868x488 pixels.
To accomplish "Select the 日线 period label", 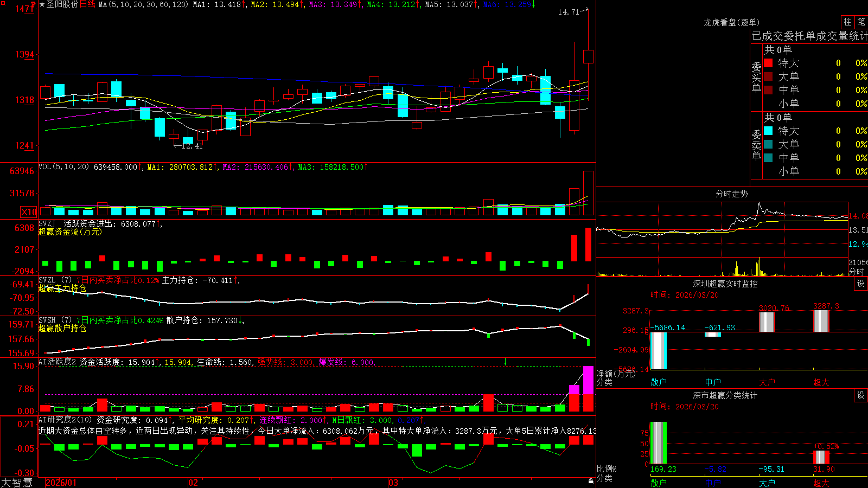I will click(x=87, y=4).
